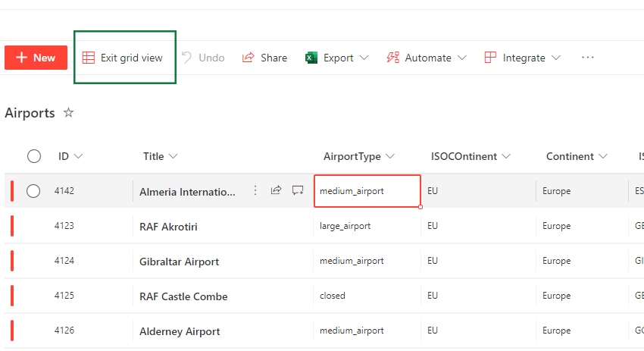Toggle the select-all rows circle
Screen dimensions: 644x351
pos(34,156)
